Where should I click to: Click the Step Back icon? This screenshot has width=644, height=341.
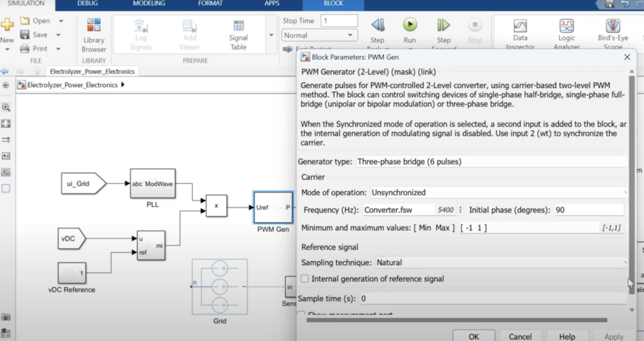pos(377,25)
